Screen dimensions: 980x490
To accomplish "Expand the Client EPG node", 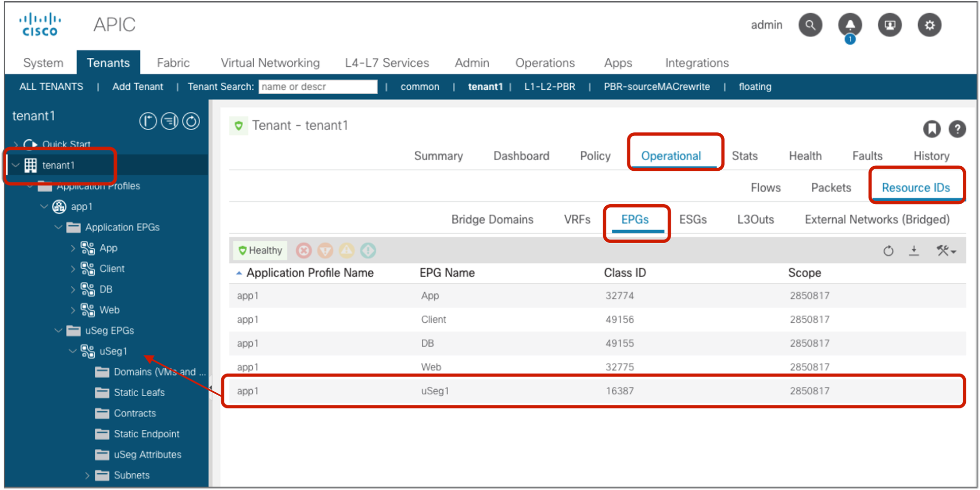I will 73,269.
